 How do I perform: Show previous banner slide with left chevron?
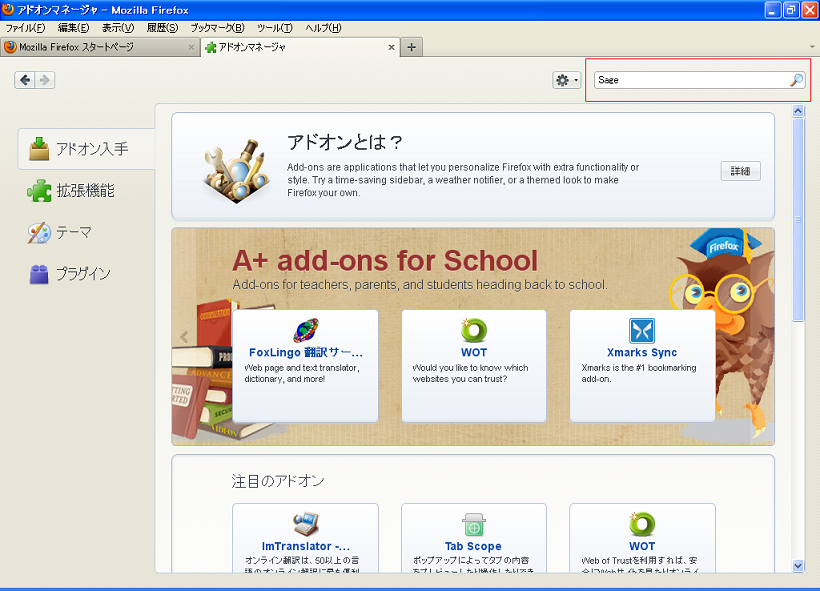coord(184,337)
